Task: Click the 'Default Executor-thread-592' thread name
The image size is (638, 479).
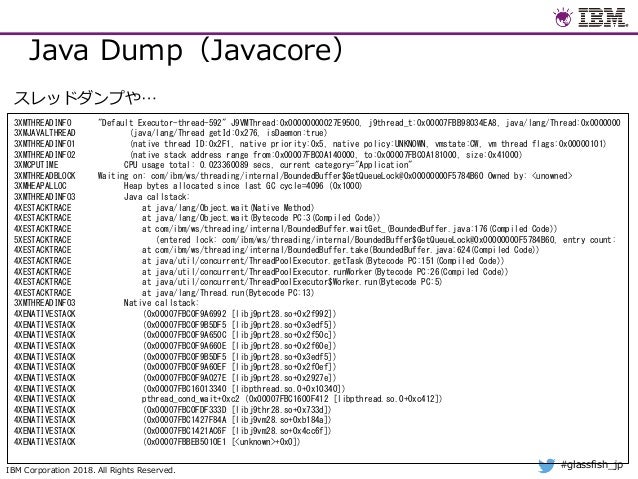Action: [162, 122]
